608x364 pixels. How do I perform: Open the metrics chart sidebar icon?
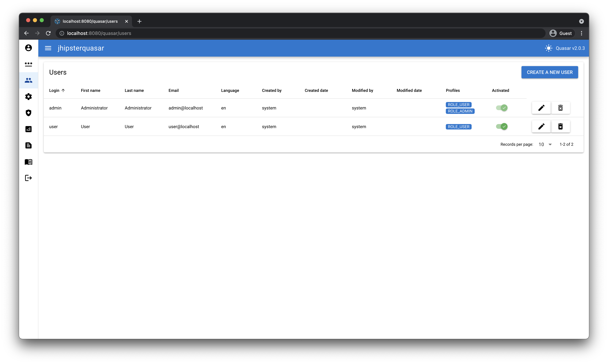[28, 129]
